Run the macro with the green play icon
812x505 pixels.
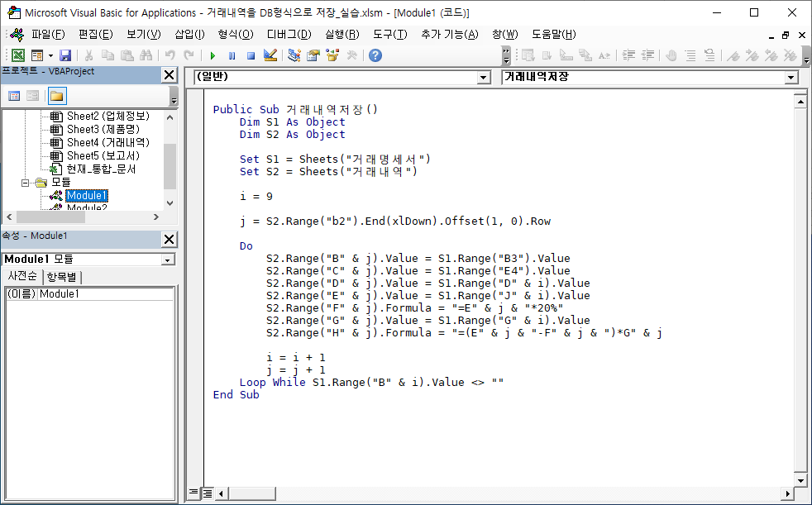click(213, 55)
